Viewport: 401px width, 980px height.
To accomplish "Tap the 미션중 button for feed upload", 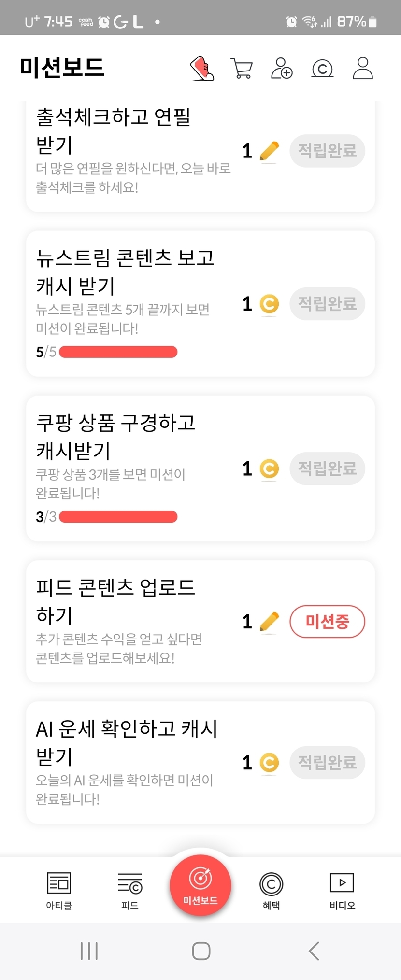I will (327, 622).
